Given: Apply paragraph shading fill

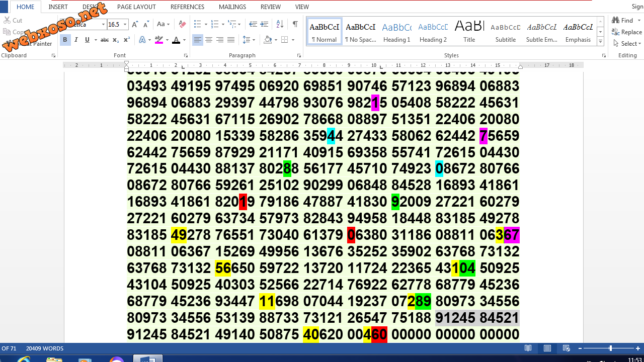Looking at the screenshot, I should (267, 40).
